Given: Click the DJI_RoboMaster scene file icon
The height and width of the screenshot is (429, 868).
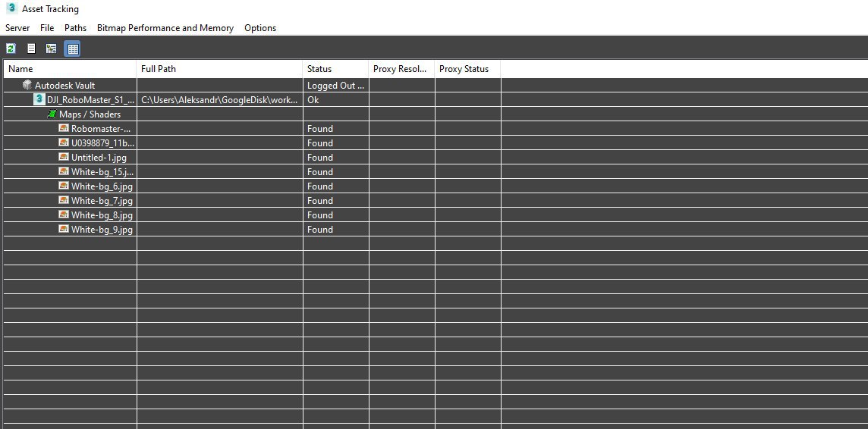Looking at the screenshot, I should pyautogui.click(x=39, y=99).
